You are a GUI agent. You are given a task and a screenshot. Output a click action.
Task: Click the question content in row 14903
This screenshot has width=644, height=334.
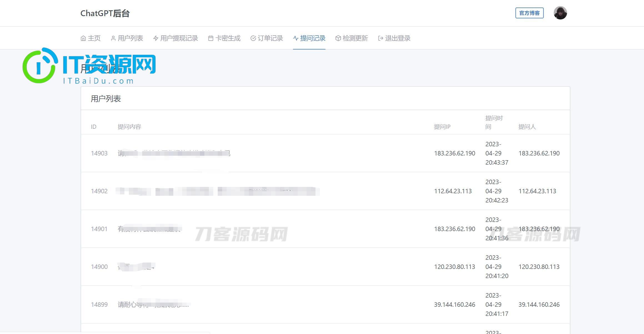click(x=174, y=153)
